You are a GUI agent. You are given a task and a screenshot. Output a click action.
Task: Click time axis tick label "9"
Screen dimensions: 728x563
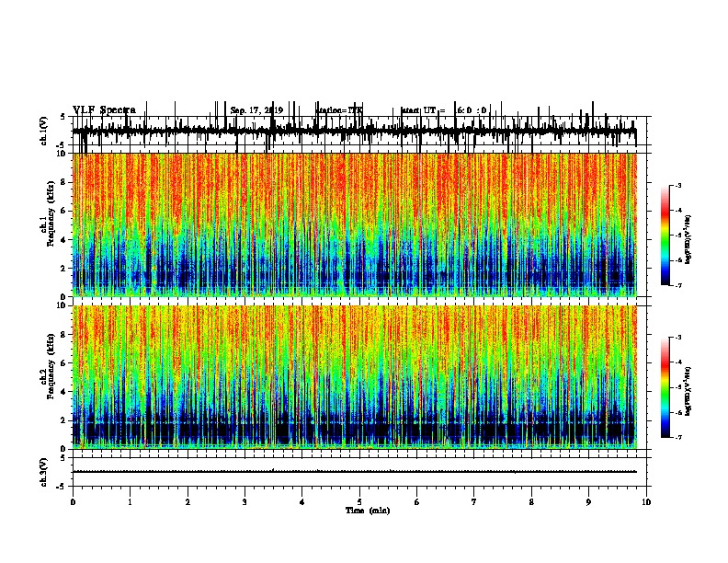(588, 502)
